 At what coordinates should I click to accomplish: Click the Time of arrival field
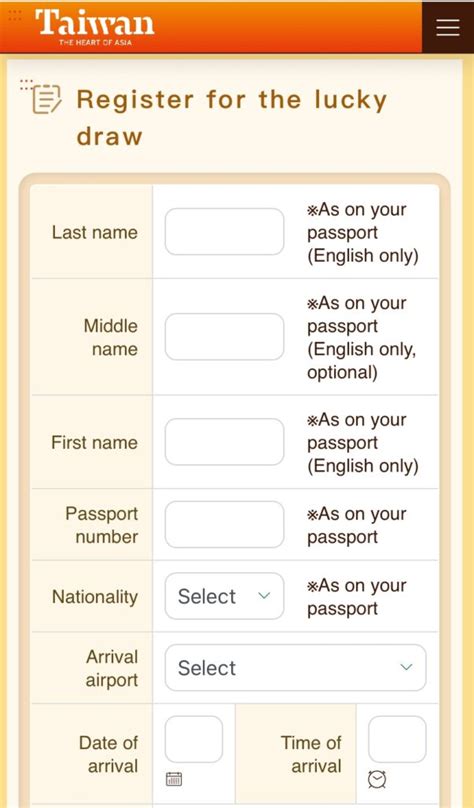click(397, 739)
